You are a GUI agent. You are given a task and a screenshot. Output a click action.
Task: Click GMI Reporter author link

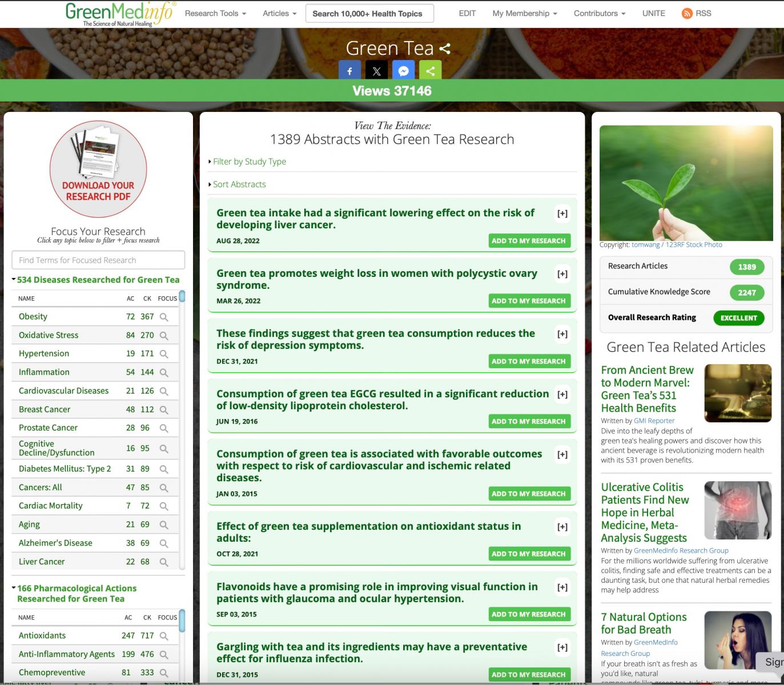pos(654,421)
